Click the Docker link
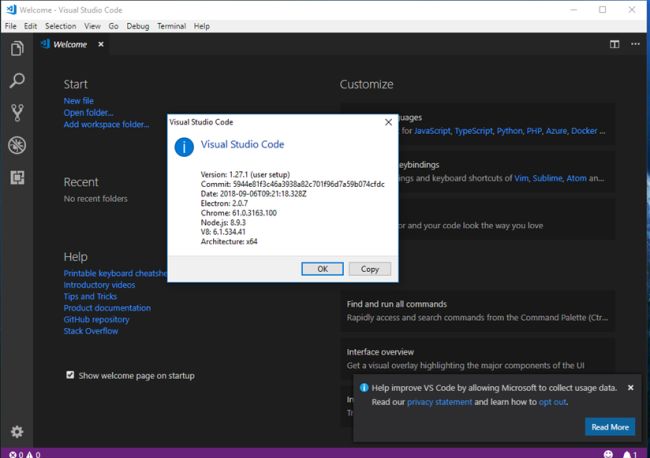The image size is (650, 458). [584, 131]
